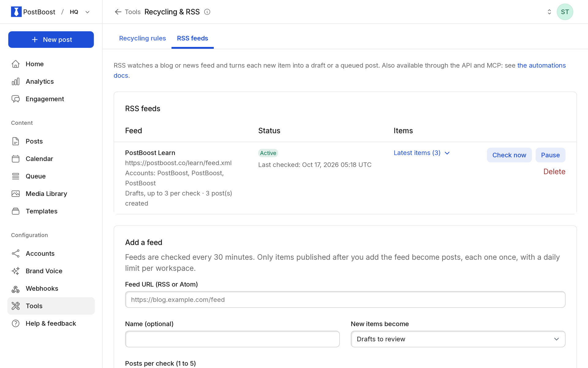Image resolution: width=588 pixels, height=368 pixels.
Task: Open the ST user avatar menu
Action: coord(565,12)
